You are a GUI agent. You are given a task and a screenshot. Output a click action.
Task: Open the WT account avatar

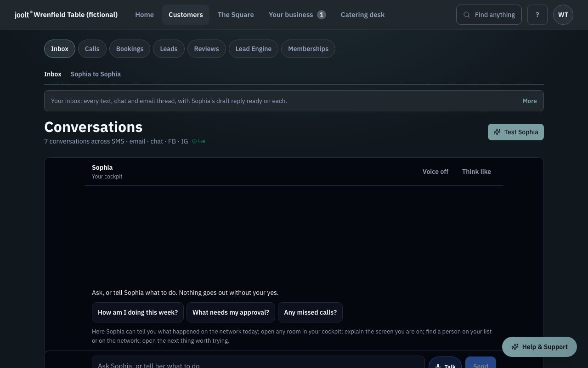click(x=563, y=15)
